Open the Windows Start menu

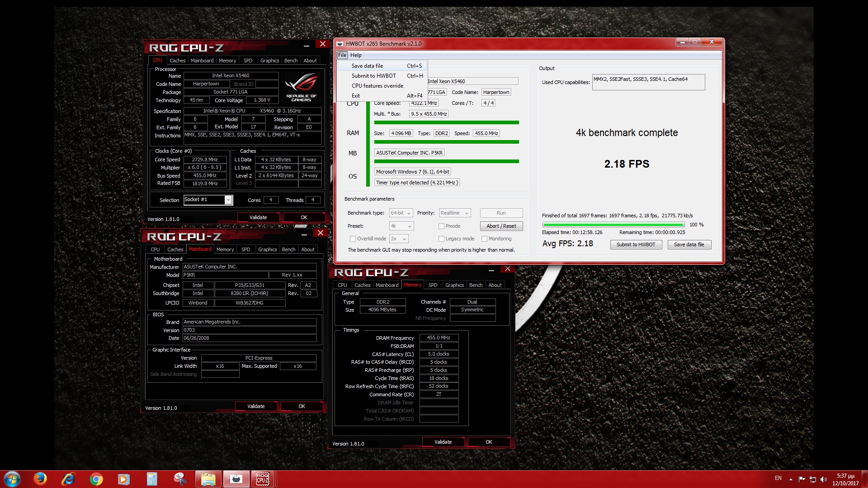click(12, 479)
